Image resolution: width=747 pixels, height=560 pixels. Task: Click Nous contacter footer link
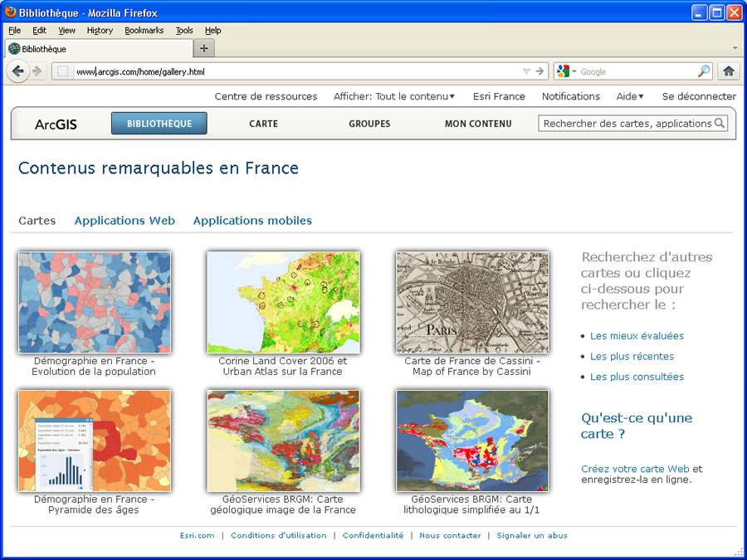(450, 535)
